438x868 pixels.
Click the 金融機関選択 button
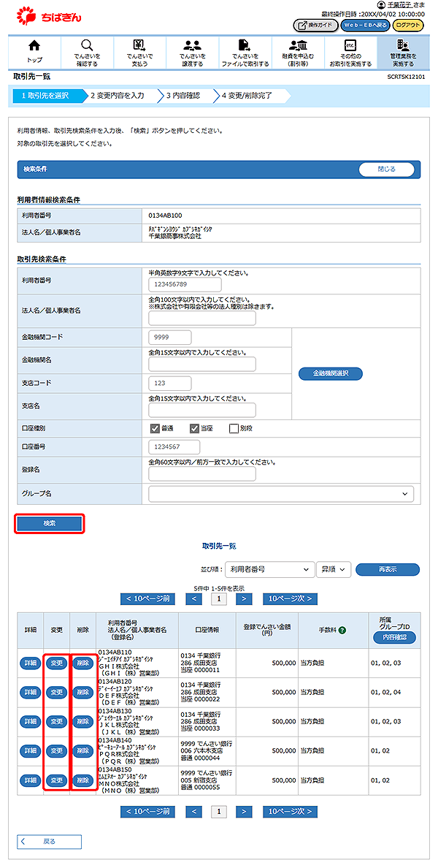click(331, 373)
